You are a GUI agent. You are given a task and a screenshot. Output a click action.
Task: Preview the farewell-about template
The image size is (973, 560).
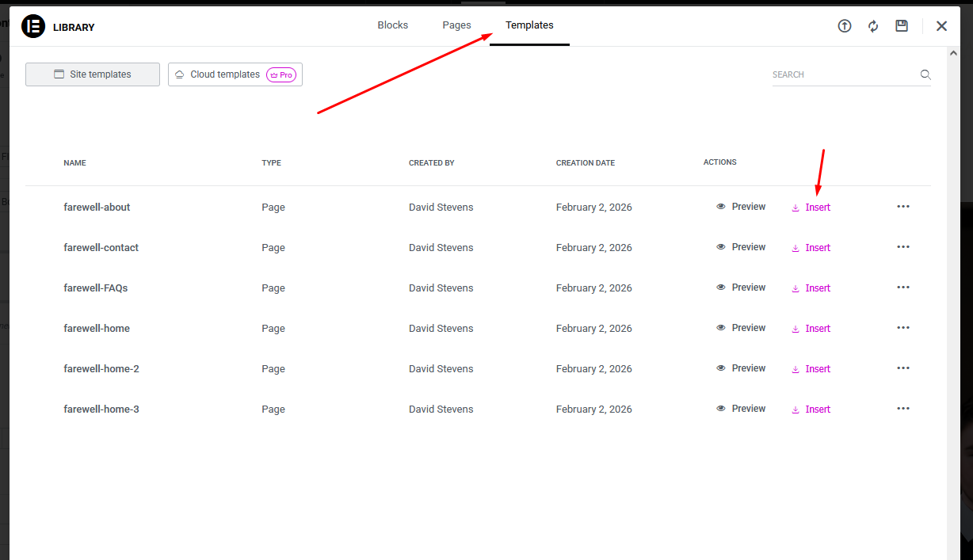click(741, 207)
